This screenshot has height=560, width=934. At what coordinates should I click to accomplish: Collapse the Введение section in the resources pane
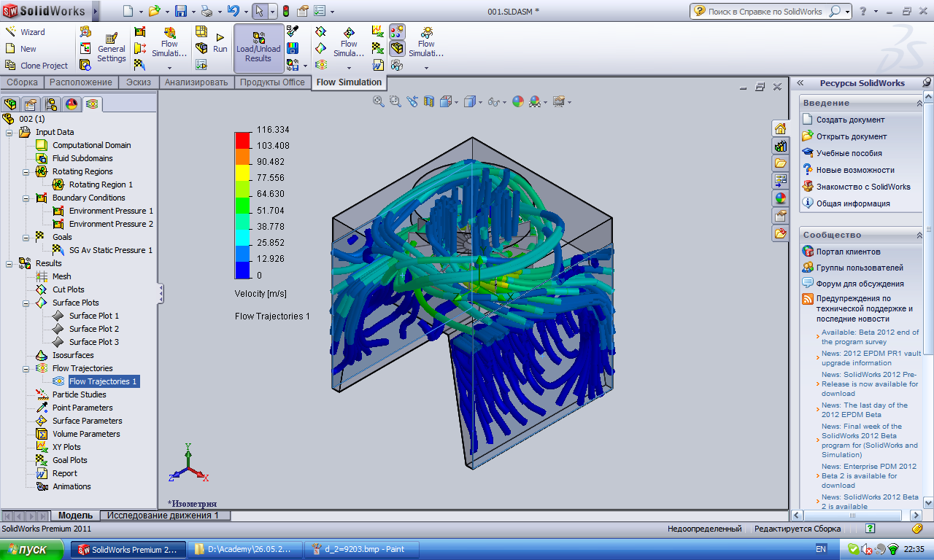tap(919, 103)
